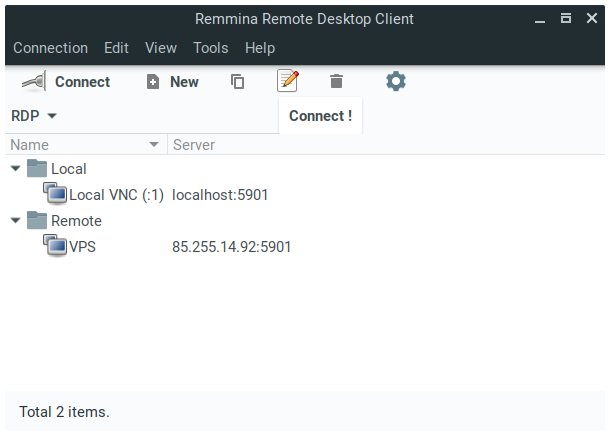Viewport: 614px width, 440px height.
Task: Delete profile using the trash icon
Action: pos(336,81)
